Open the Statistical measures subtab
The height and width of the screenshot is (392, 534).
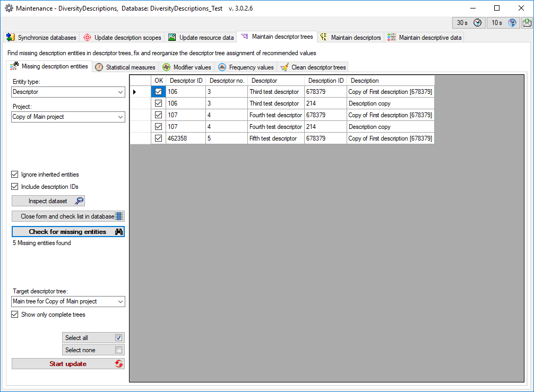(125, 67)
